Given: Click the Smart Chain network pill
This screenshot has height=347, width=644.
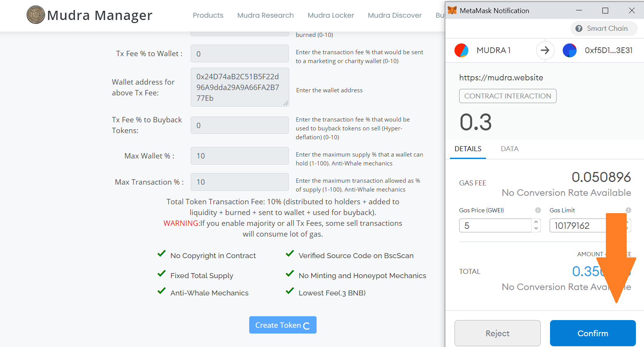Looking at the screenshot, I should 604,28.
